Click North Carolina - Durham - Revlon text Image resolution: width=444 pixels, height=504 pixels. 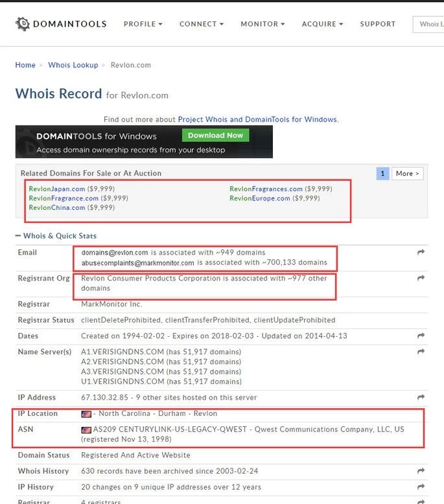click(158, 414)
